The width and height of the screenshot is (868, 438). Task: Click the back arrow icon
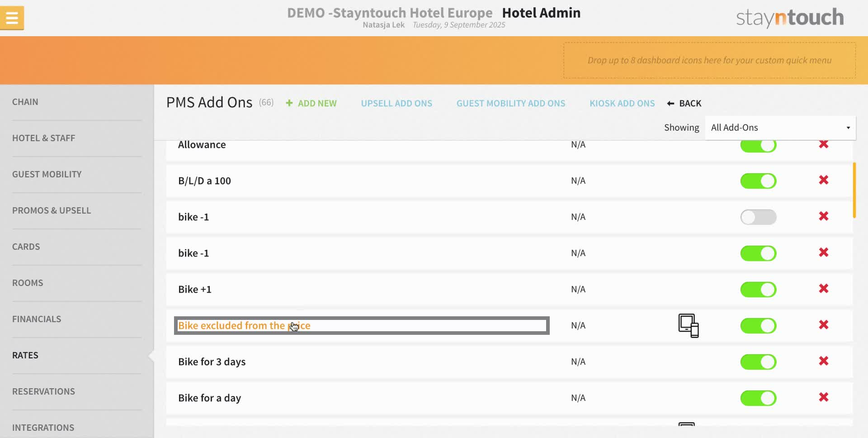(670, 103)
